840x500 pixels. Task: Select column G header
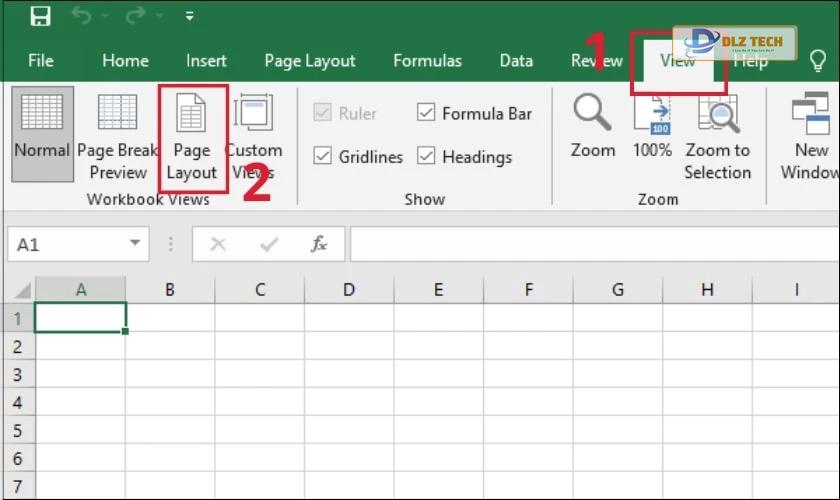coord(618,290)
